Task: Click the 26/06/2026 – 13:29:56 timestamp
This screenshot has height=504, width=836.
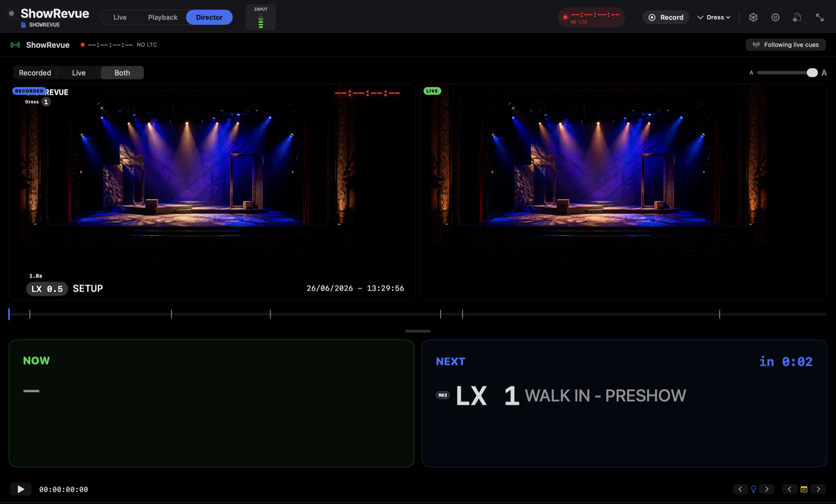Action: point(355,288)
